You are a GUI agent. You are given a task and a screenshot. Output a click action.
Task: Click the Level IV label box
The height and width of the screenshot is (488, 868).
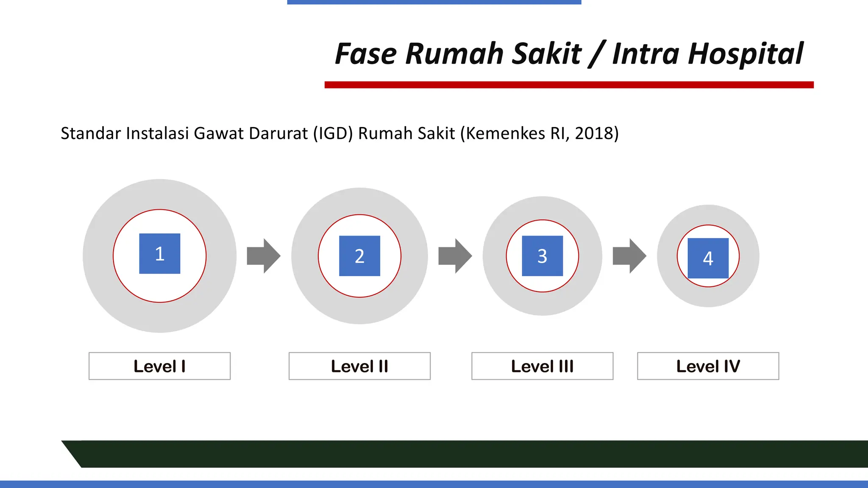[708, 366]
